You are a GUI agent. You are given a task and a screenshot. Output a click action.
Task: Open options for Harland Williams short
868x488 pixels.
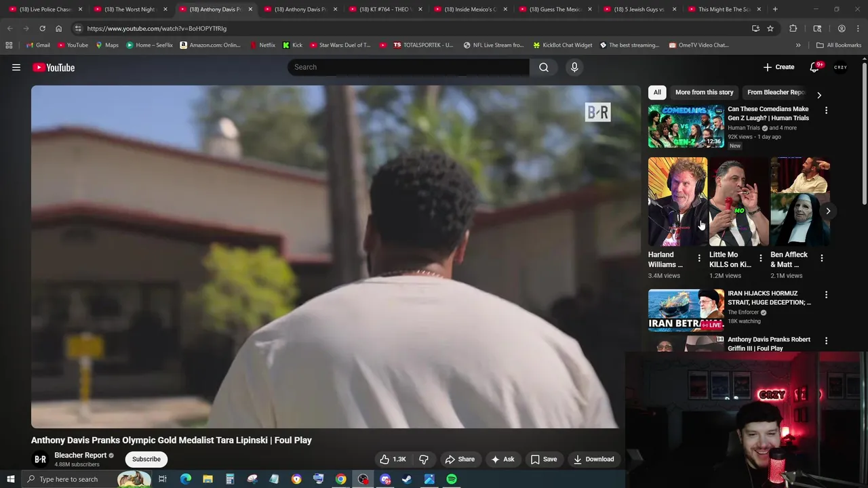coord(699,258)
